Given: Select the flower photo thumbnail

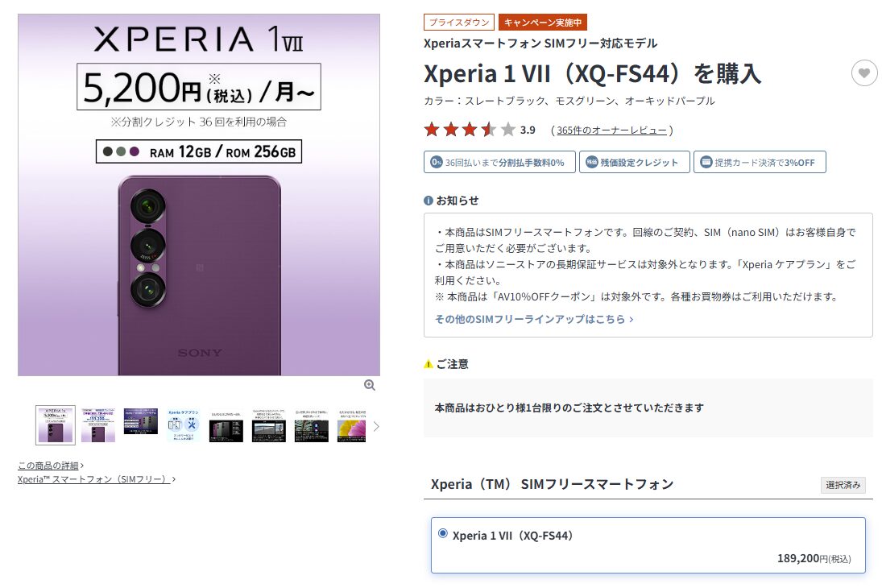Looking at the screenshot, I should tap(352, 425).
